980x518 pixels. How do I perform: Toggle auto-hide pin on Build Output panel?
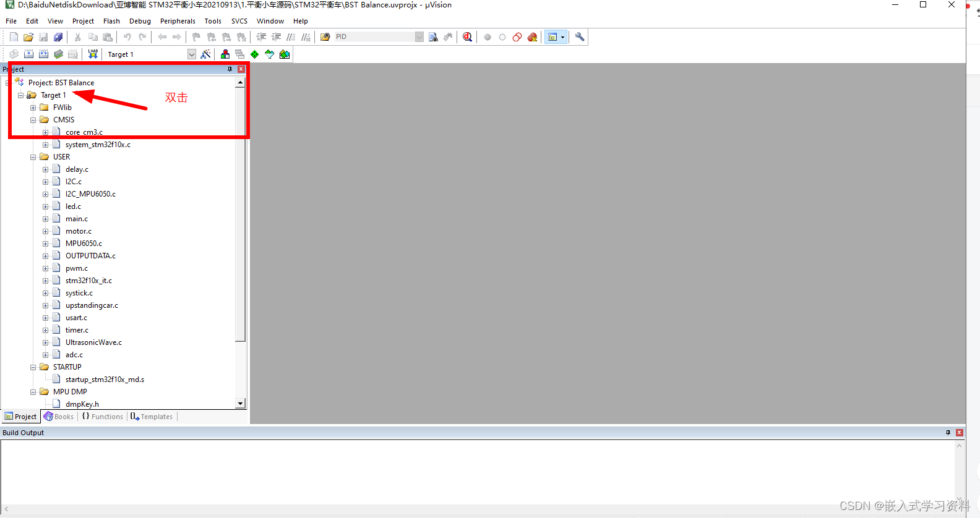pos(948,433)
